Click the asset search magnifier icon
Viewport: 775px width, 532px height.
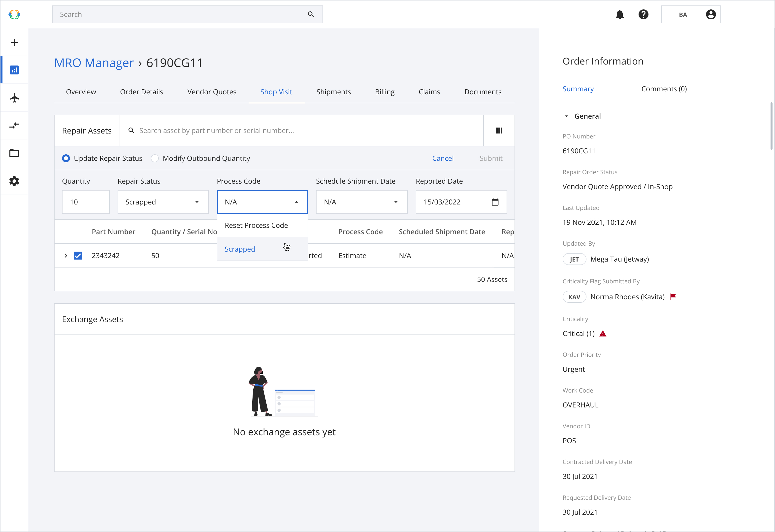coord(131,131)
